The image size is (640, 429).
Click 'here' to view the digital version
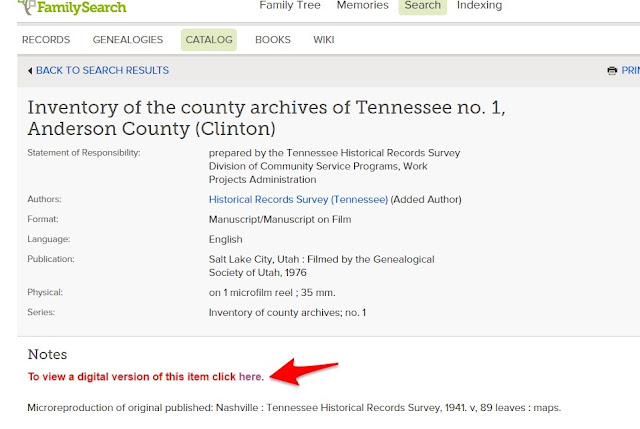pos(251,376)
